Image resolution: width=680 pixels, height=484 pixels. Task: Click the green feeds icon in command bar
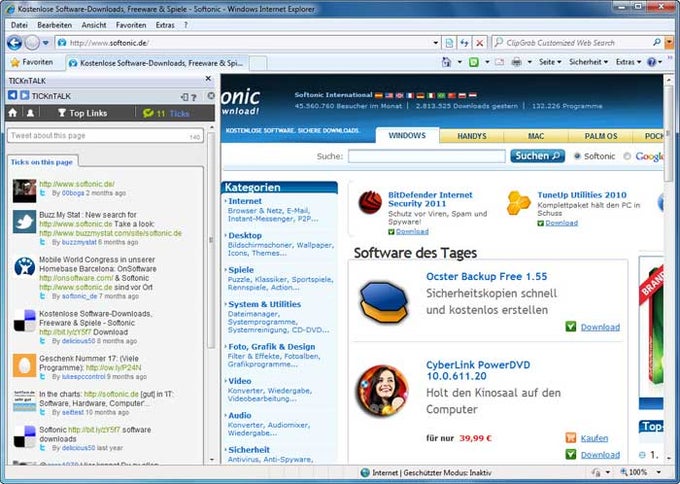coord(474,62)
